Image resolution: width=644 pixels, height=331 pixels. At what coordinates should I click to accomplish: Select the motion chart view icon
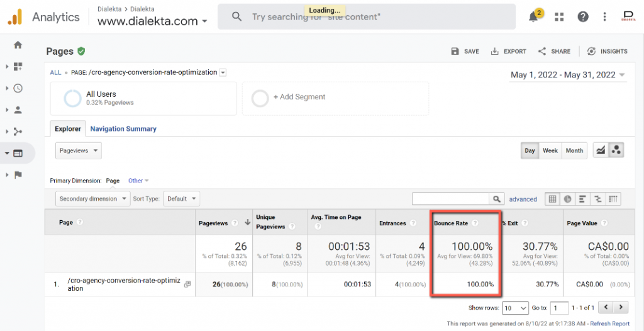(x=616, y=150)
